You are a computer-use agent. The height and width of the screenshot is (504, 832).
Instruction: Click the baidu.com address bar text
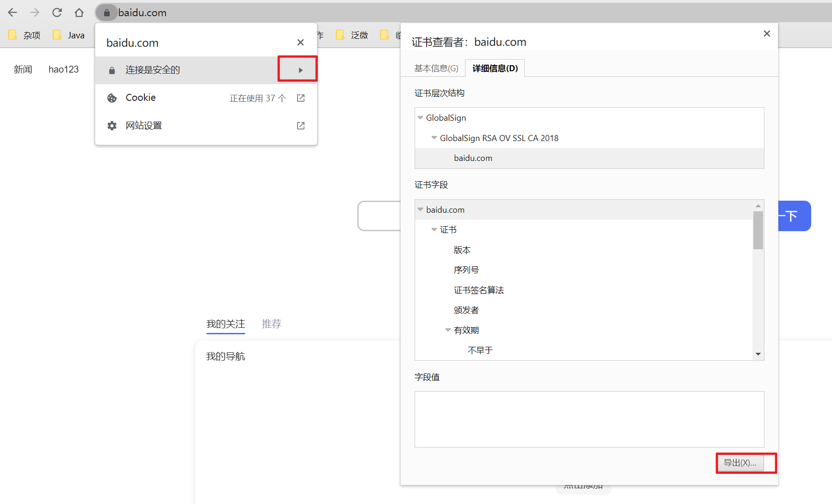(x=142, y=12)
